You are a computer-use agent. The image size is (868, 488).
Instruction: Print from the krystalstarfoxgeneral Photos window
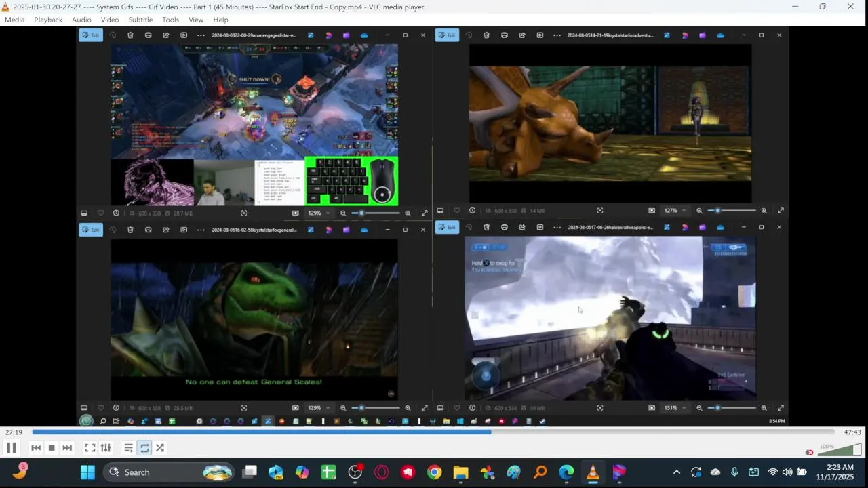[148, 230]
